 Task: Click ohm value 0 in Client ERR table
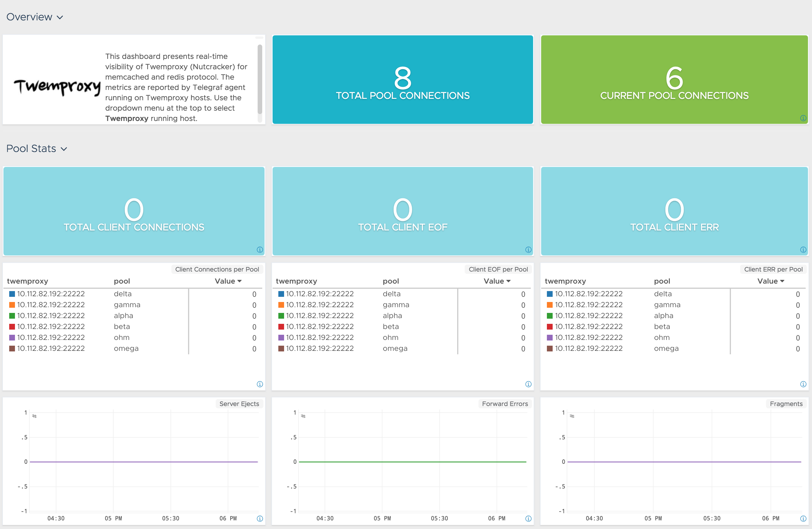[798, 338]
